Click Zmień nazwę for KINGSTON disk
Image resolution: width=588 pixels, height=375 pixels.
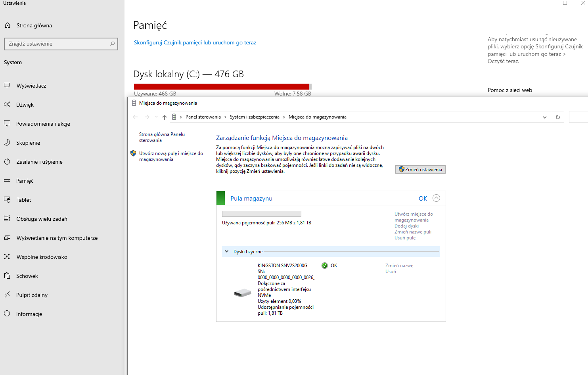[x=399, y=266]
